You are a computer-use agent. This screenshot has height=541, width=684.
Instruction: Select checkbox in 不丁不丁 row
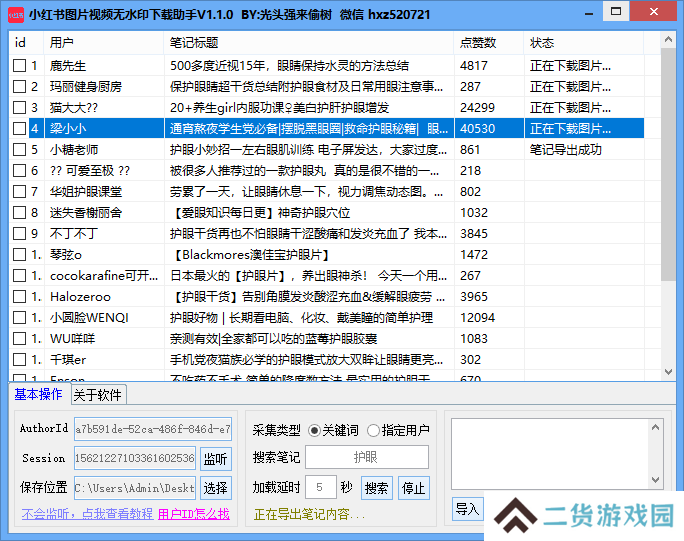coord(19,233)
